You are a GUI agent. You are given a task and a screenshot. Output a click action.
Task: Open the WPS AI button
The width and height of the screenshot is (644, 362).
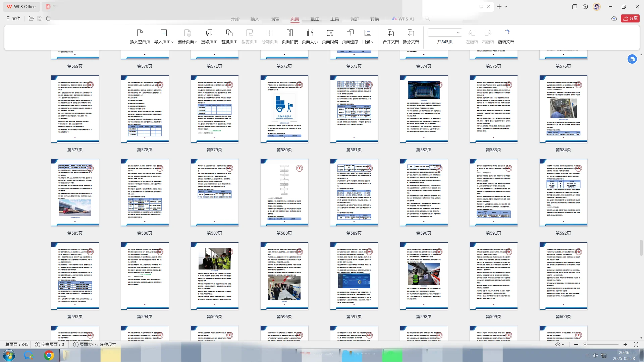[x=403, y=19]
